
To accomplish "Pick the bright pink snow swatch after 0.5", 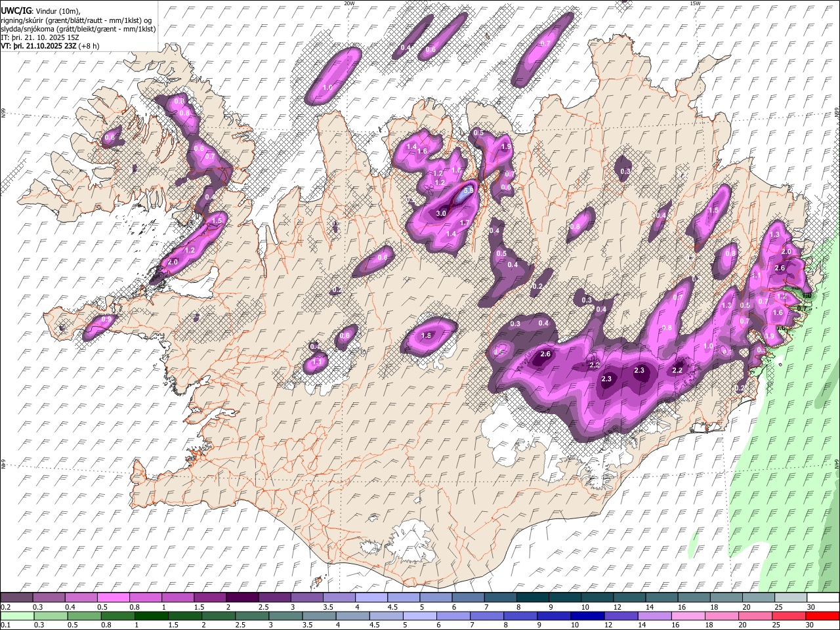I will tap(114, 598).
